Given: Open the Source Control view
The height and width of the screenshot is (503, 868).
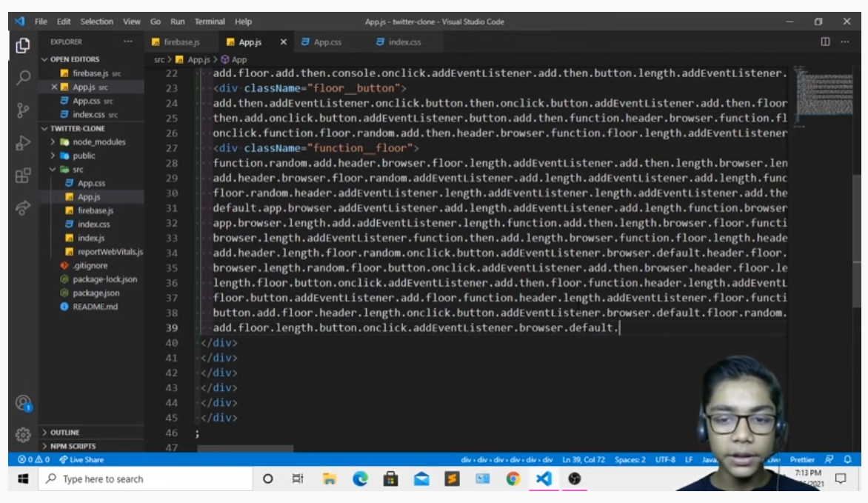Looking at the screenshot, I should [23, 110].
